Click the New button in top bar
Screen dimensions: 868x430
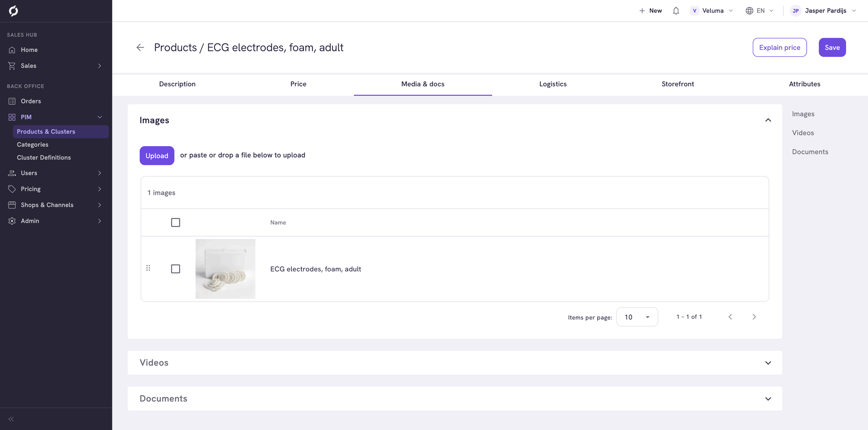[x=651, y=10]
